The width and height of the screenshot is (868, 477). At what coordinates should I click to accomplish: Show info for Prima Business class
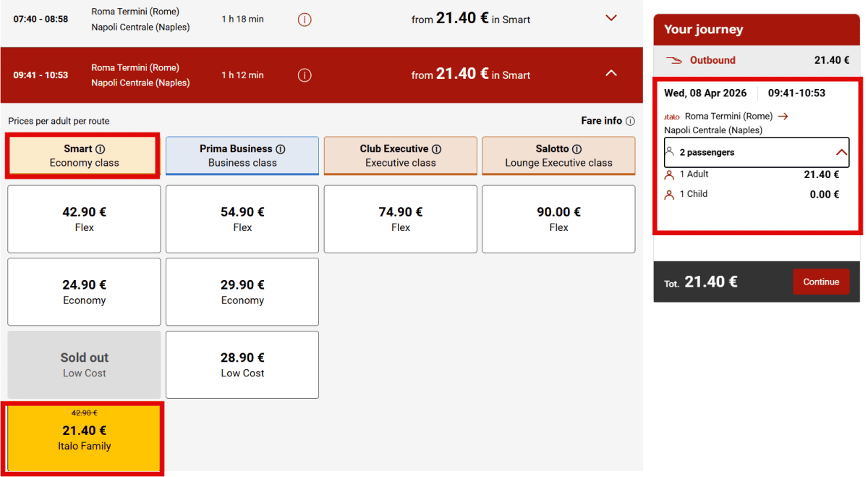tap(281, 149)
